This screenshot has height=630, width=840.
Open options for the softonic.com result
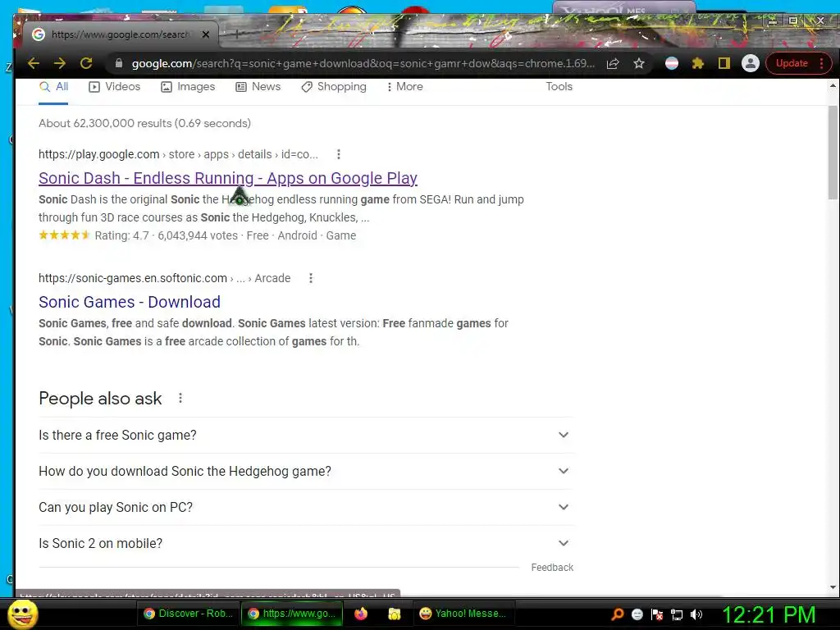coord(311,278)
